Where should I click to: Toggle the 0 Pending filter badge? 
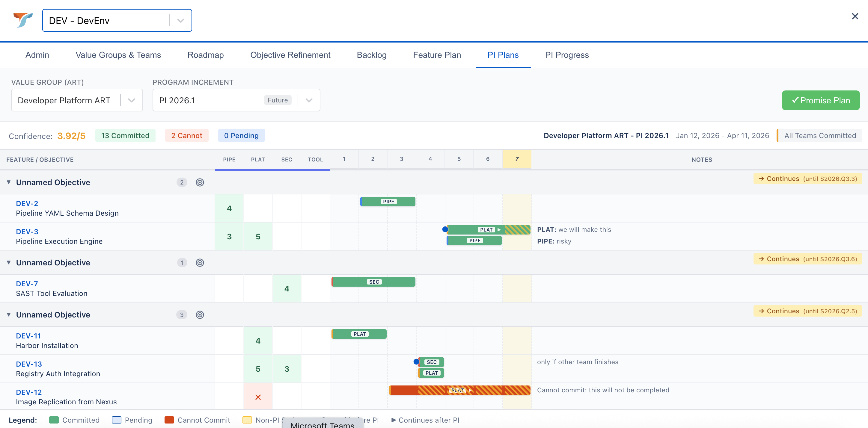[x=241, y=135]
